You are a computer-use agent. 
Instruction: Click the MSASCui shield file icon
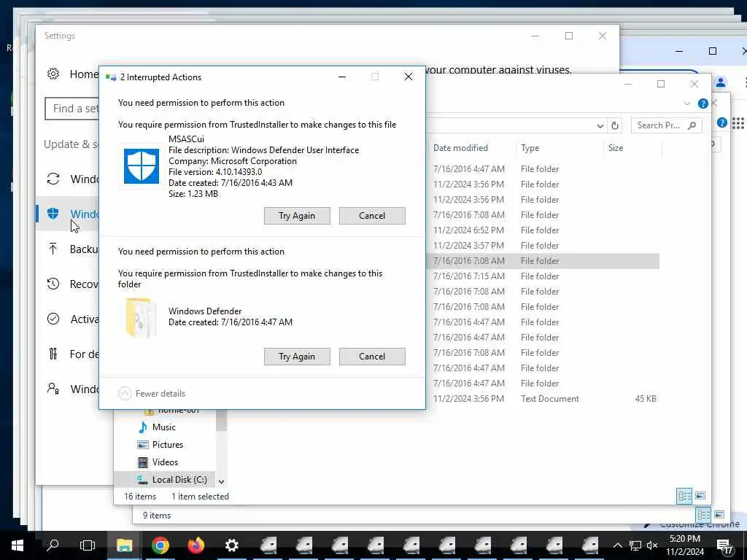click(x=142, y=166)
